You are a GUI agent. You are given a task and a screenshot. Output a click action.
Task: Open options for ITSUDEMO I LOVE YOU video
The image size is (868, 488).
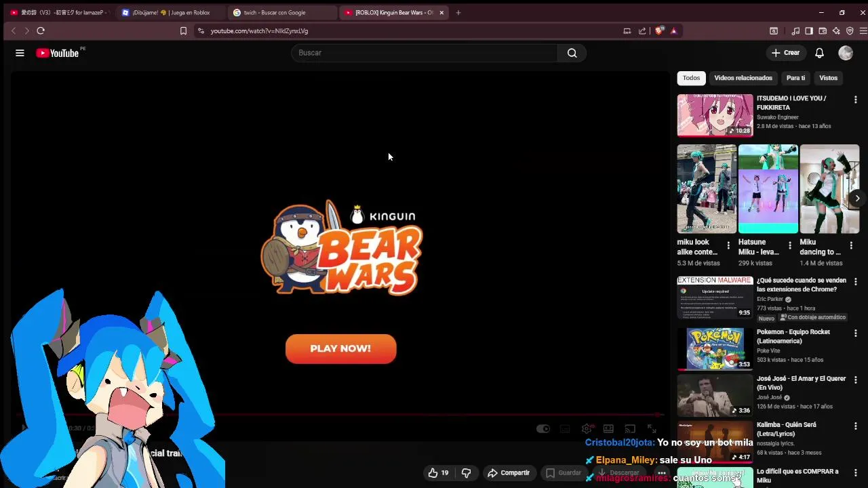855,100
